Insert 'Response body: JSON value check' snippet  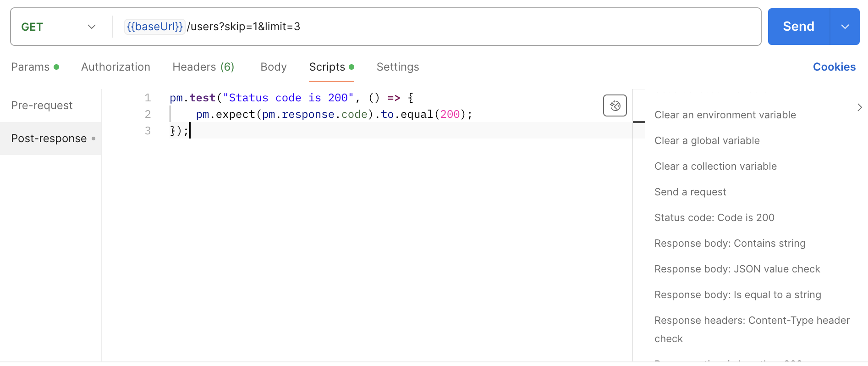(737, 269)
